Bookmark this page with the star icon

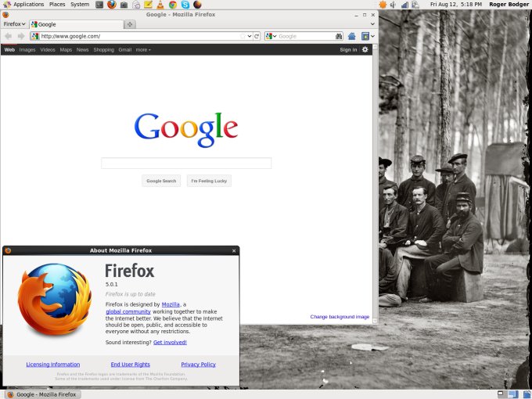(x=243, y=36)
